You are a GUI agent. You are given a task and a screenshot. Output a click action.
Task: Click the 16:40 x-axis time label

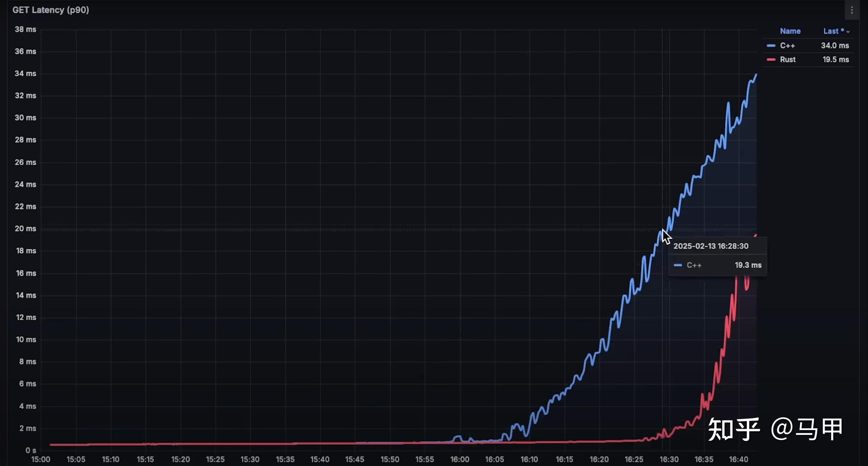(x=738, y=459)
